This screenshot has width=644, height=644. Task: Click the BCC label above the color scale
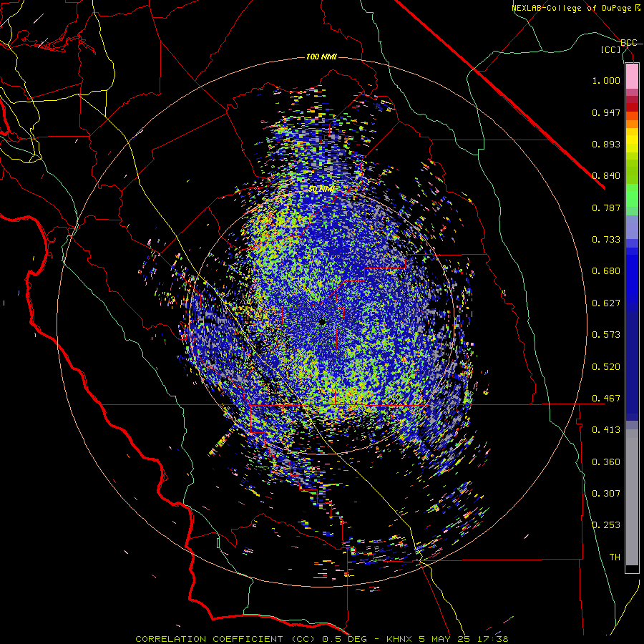click(629, 43)
